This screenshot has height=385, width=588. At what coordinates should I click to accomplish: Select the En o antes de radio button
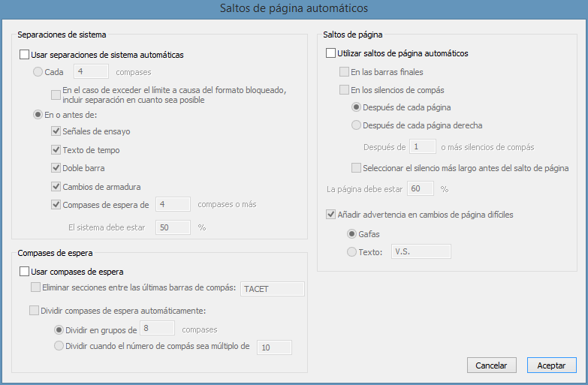pos(38,114)
